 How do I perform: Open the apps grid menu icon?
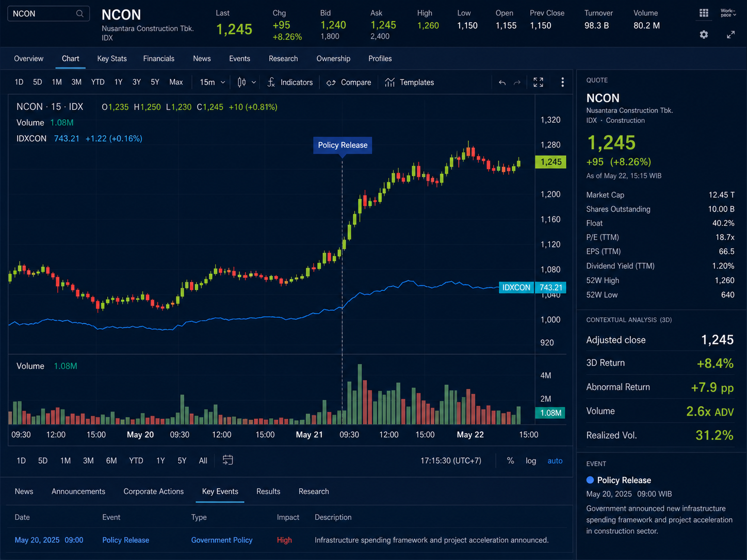(704, 13)
